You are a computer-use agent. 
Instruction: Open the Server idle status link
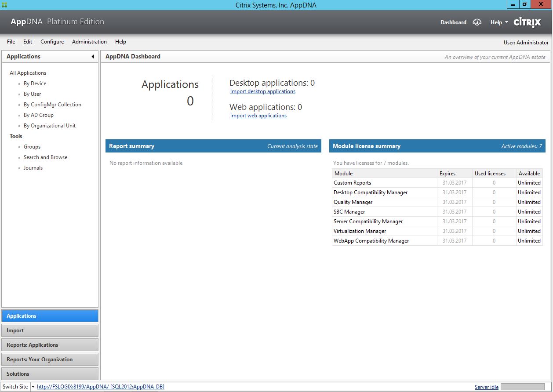[x=486, y=387]
